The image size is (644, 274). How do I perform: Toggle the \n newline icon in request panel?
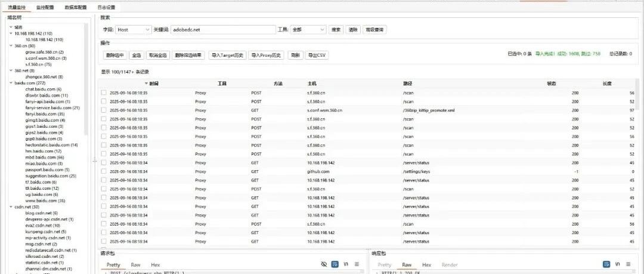346,264
